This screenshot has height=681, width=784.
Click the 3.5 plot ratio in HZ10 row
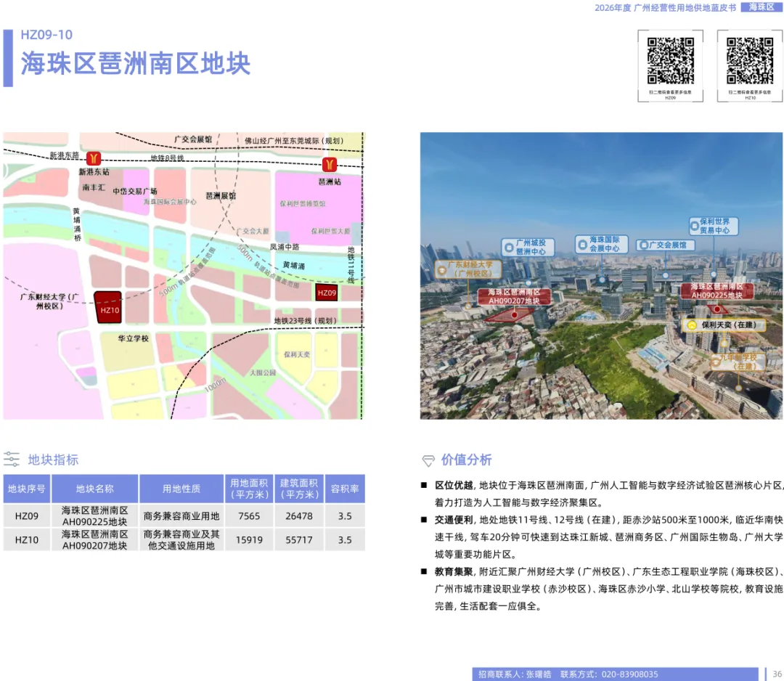tap(345, 540)
